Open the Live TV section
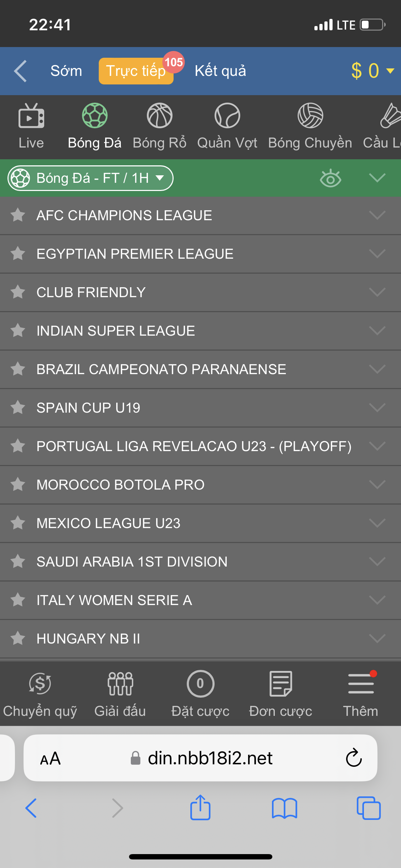The image size is (401, 868). (x=31, y=125)
